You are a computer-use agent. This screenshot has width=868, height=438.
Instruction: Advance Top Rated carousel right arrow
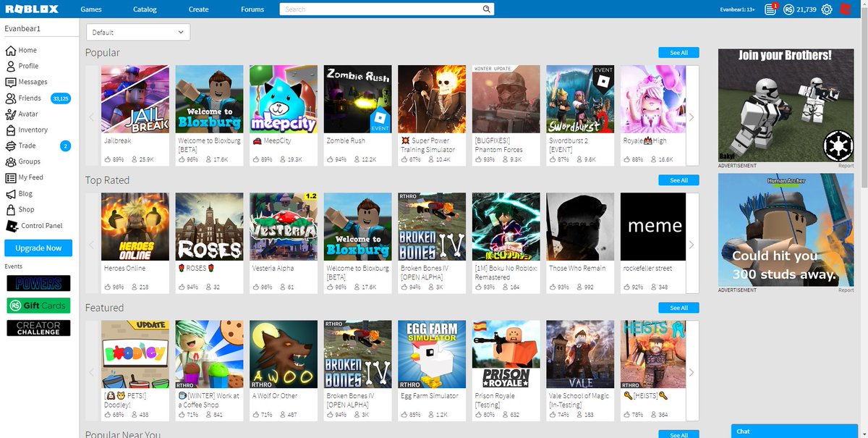(692, 245)
